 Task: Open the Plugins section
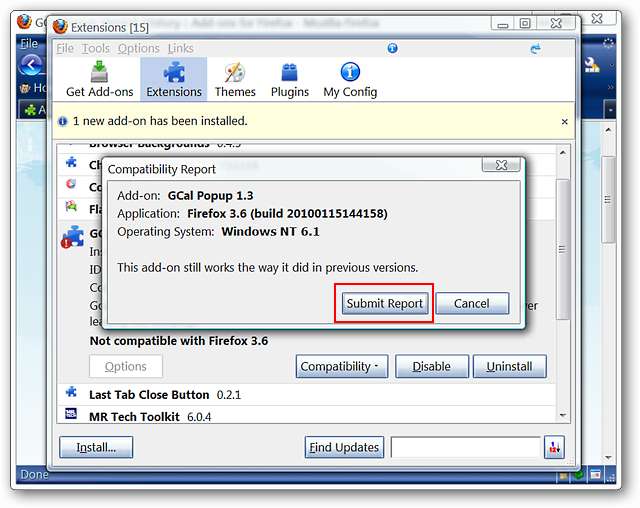(290, 80)
